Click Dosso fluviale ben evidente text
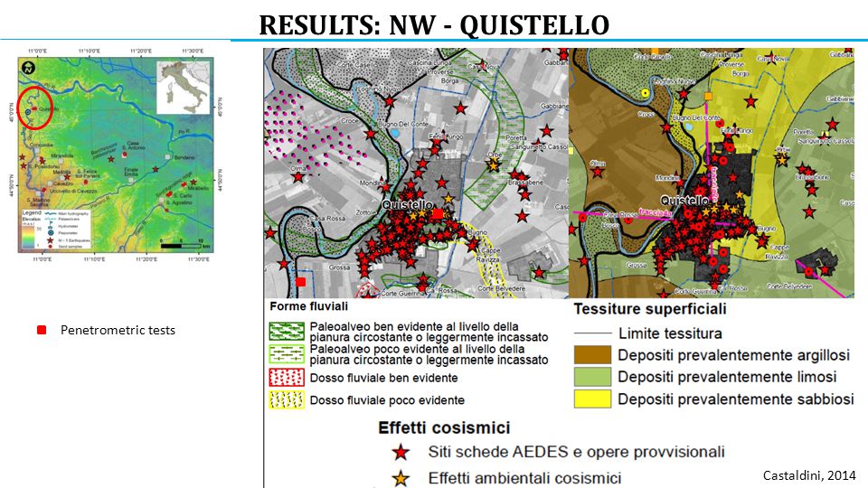 [383, 378]
